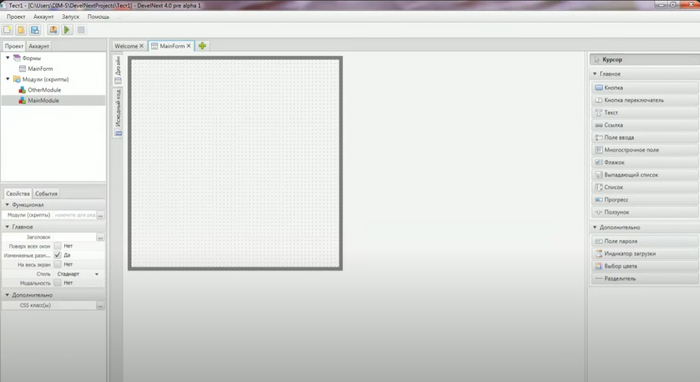The image size is (700, 382).
Task: Pick the Выбор цвета component
Action: (645, 266)
